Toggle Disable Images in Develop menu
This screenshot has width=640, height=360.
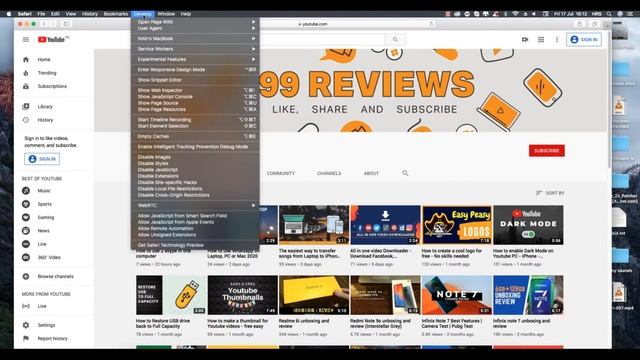point(195,157)
